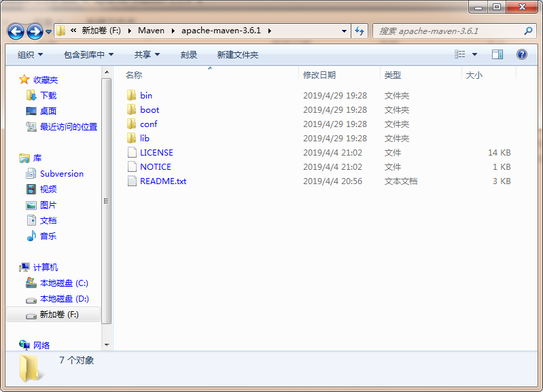Select 新加卷 (F:) in the navigation pane
Screen dimensions: 543x392
point(59,315)
